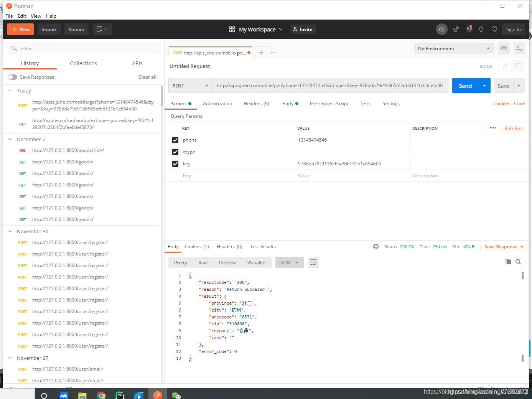Click the filter search magnifier icon
Viewport: 532px width, 399px height.
coord(14,48)
